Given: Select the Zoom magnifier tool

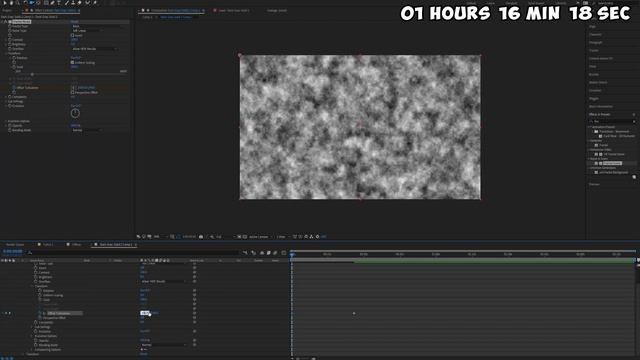Looking at the screenshot, I should point(18,3).
